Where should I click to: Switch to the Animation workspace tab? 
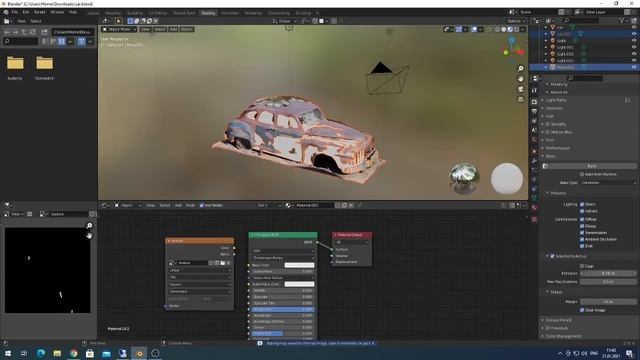[x=230, y=13]
